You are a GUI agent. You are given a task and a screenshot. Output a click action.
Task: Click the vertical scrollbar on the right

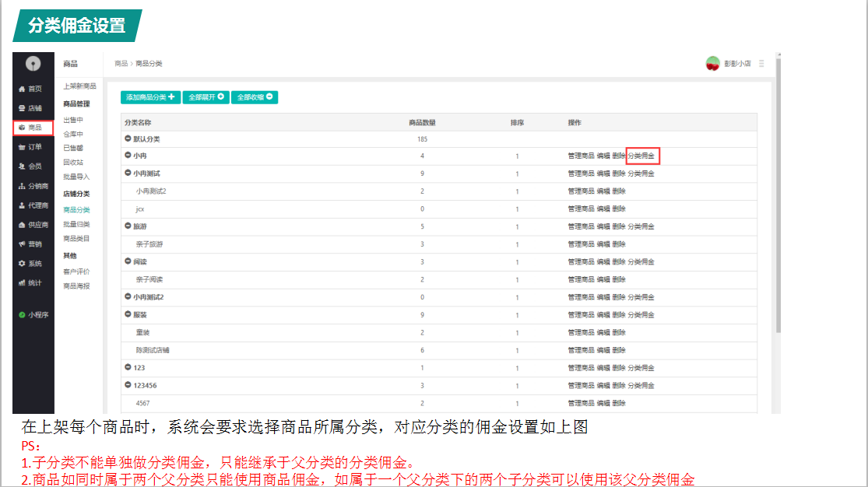point(778,194)
